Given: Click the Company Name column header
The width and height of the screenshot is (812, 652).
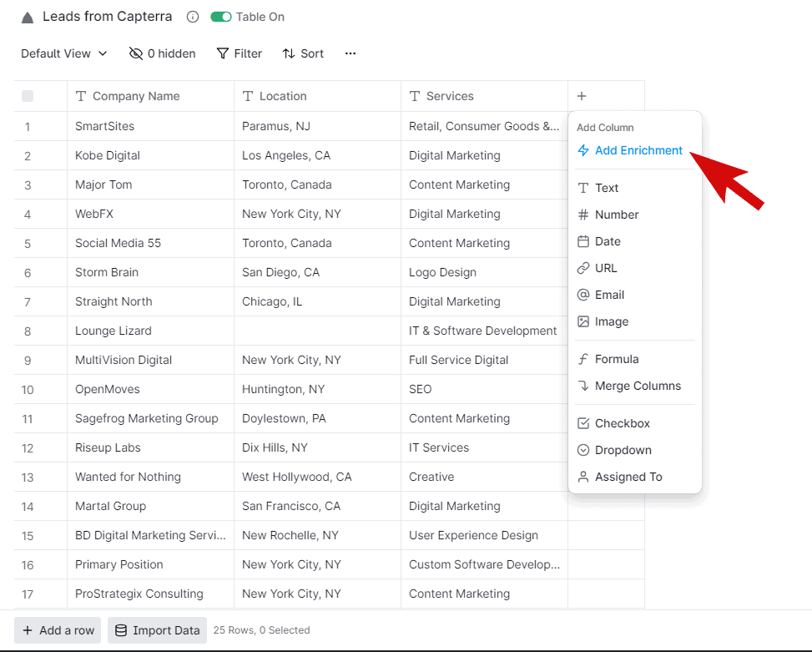Looking at the screenshot, I should coord(151,96).
